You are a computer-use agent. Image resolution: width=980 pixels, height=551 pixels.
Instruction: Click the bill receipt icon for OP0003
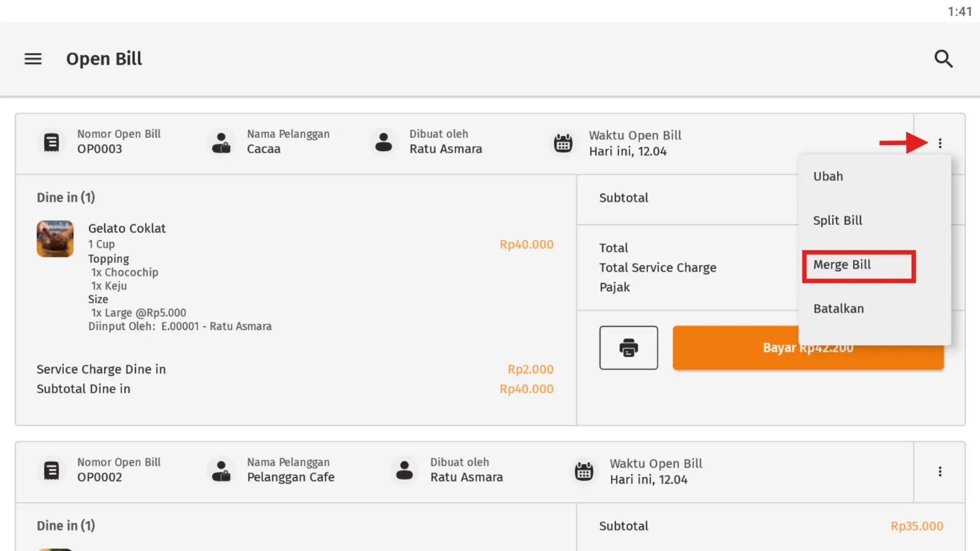(52, 142)
